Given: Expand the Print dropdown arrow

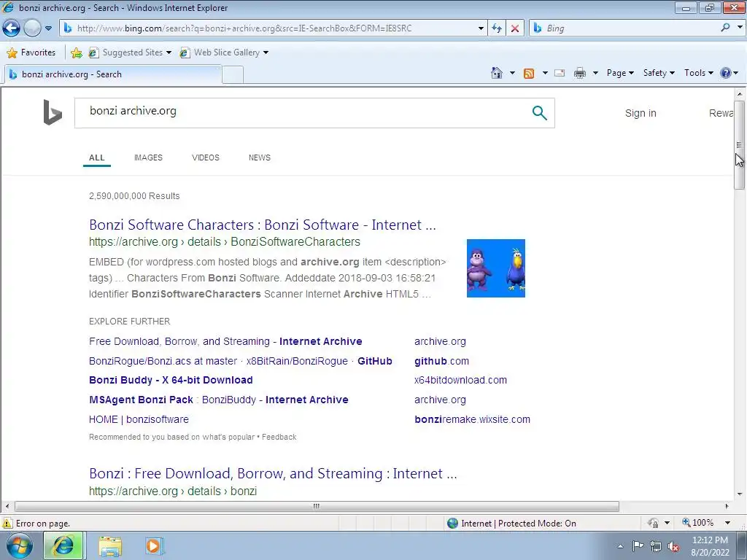Looking at the screenshot, I should click(595, 73).
